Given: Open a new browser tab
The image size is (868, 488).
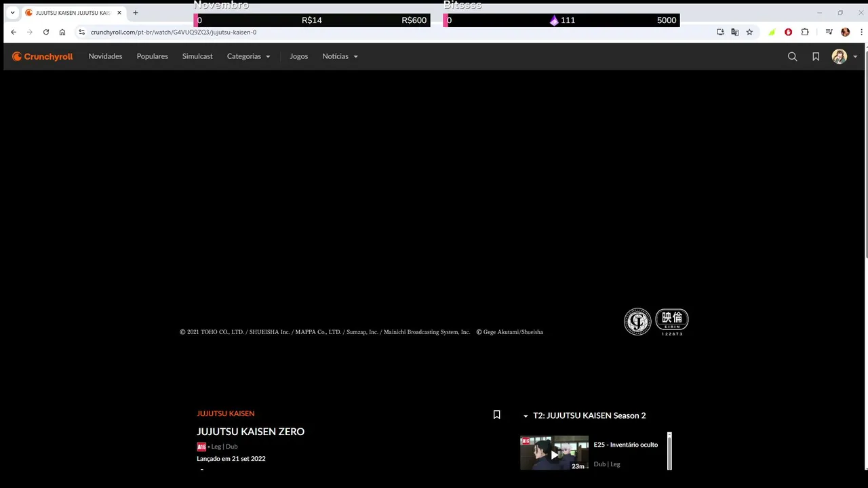Looking at the screenshot, I should click(x=136, y=12).
